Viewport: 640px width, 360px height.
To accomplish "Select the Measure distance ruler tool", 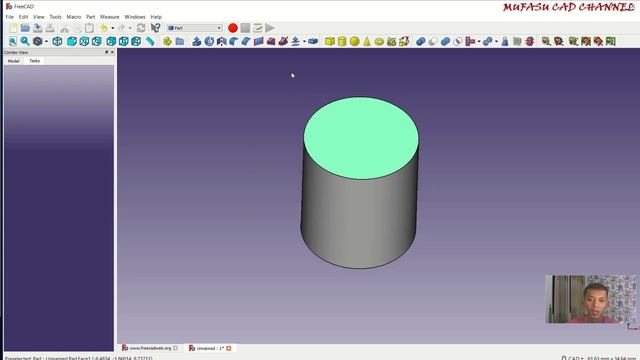I will 150,41.
